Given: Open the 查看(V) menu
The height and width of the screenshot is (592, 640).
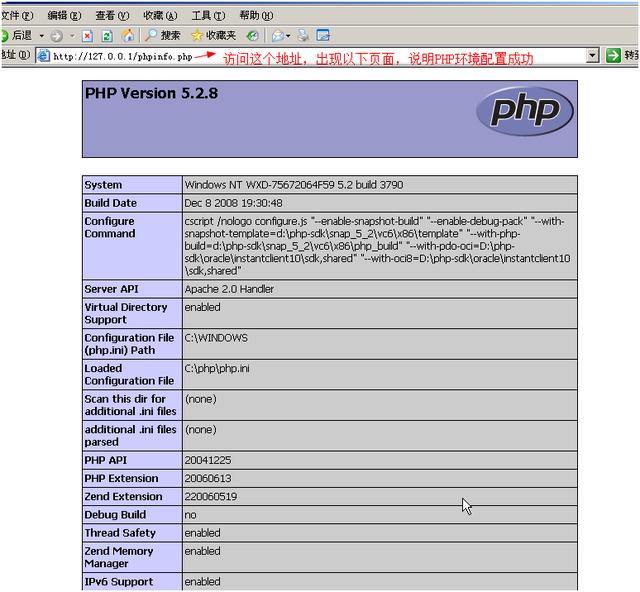Looking at the screenshot, I should [112, 16].
